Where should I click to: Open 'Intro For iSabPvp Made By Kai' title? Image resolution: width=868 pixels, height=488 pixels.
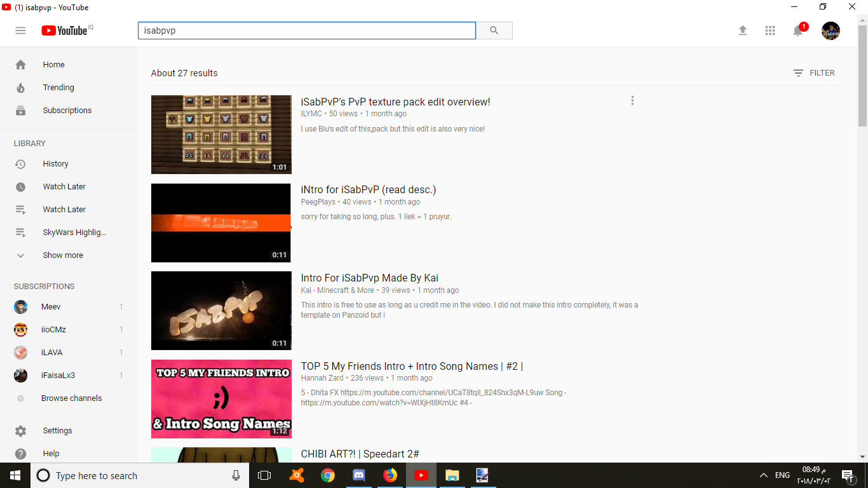pyautogui.click(x=370, y=278)
